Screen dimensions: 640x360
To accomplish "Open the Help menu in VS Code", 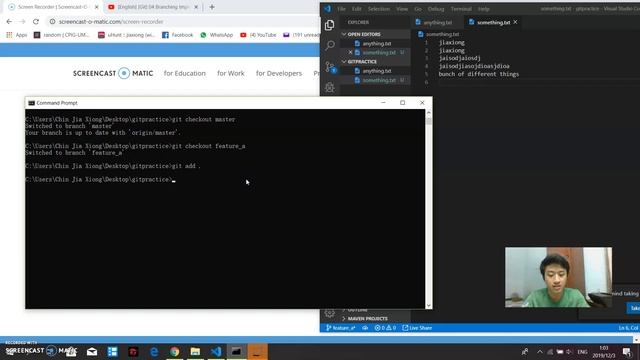I will tap(483, 9).
